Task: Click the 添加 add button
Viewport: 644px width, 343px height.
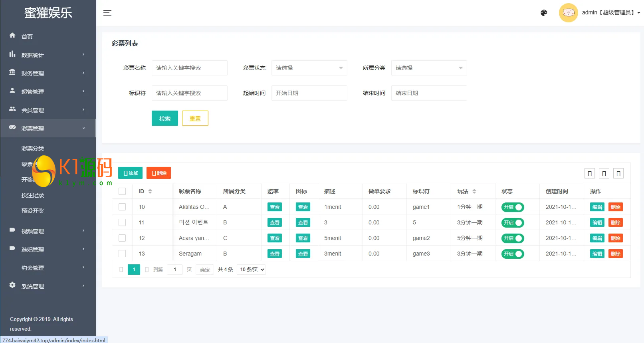Action: (x=131, y=173)
